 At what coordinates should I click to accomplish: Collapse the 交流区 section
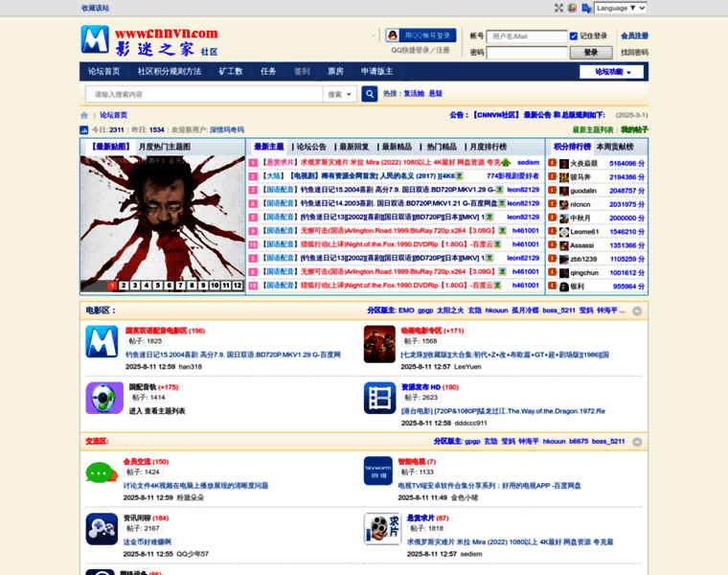tap(637, 442)
